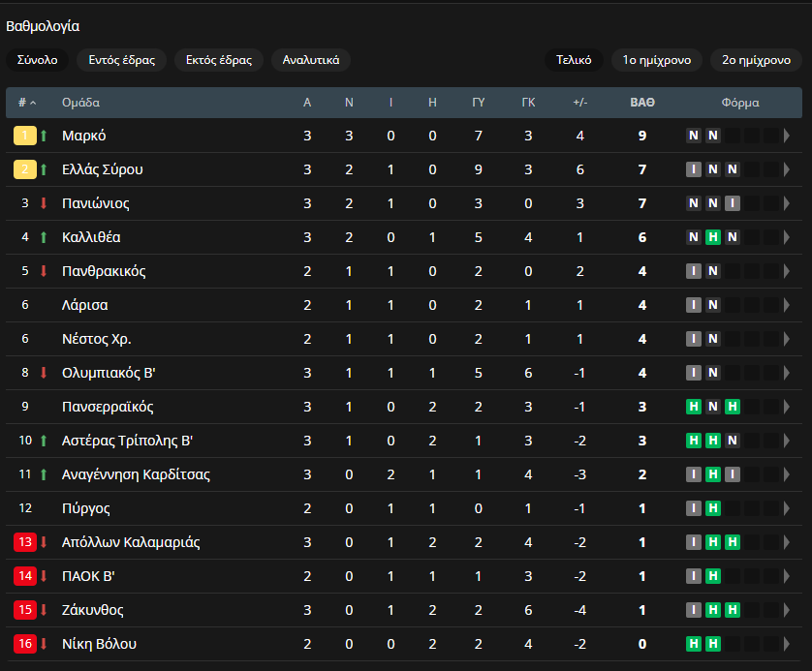
Task: Expand form arrow for Πανιώνιος
Action: [787, 203]
